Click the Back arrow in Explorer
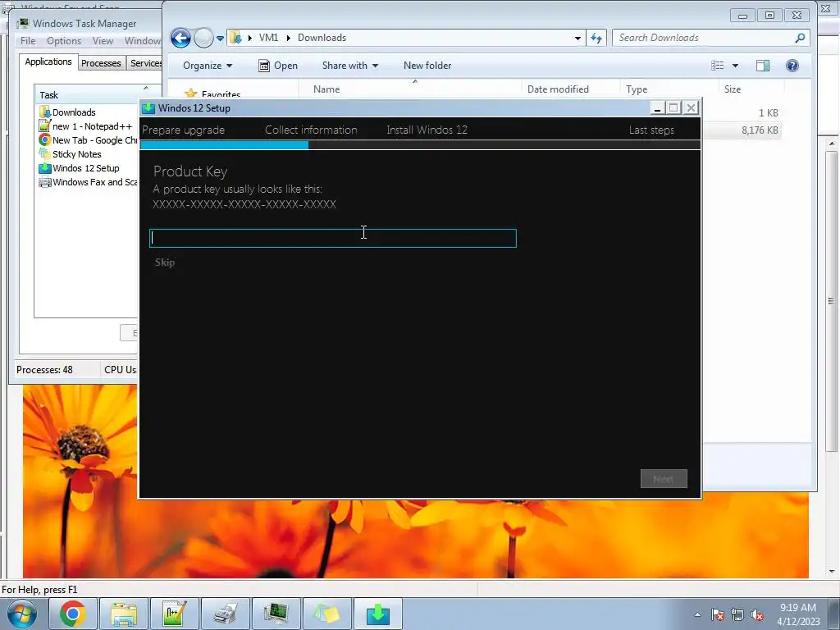Viewport: 840px width, 630px height. click(x=180, y=38)
